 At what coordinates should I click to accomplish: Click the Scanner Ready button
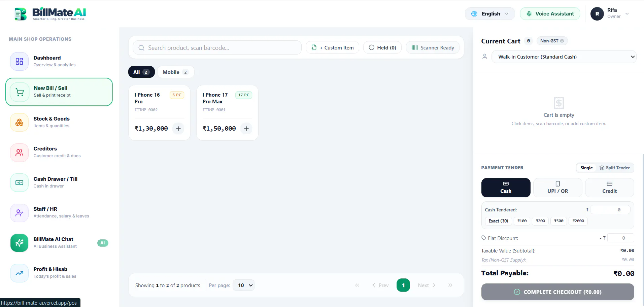tap(433, 47)
